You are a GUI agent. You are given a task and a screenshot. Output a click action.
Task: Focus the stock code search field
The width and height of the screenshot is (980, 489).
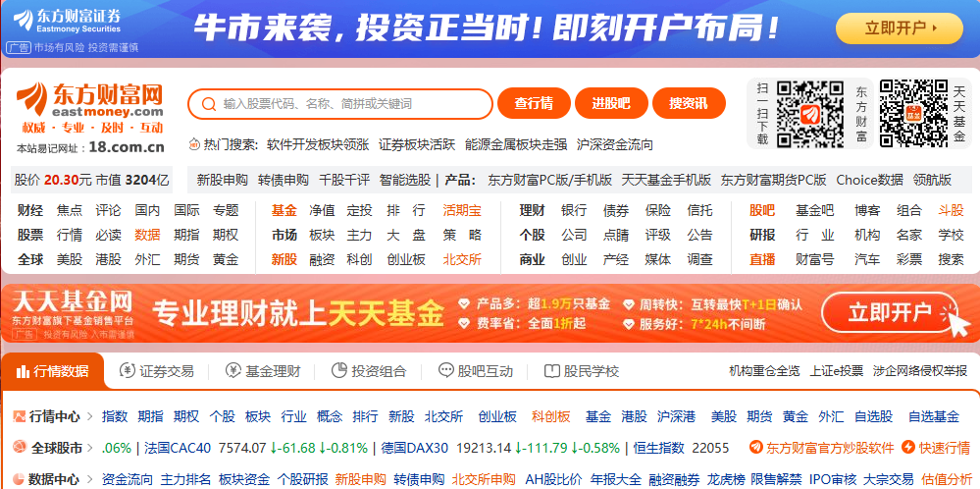coord(340,104)
